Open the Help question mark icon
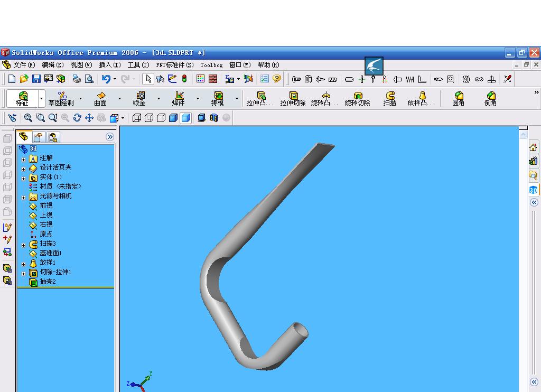 click(277, 79)
